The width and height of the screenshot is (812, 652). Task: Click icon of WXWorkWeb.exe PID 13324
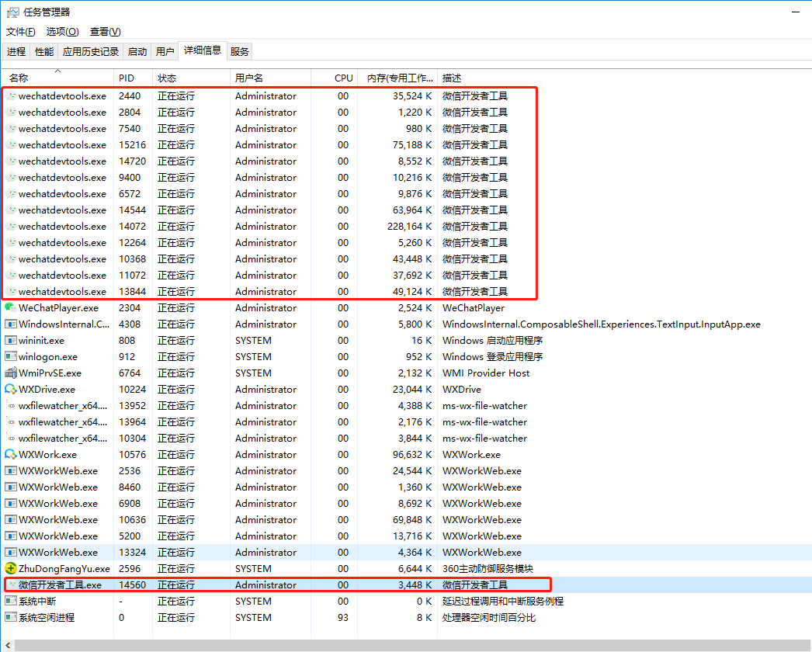[10, 553]
